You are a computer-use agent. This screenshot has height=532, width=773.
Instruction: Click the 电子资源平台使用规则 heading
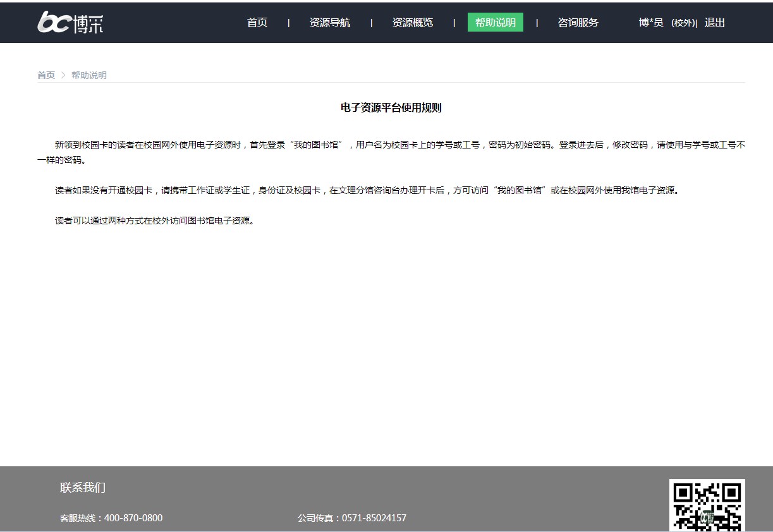pyautogui.click(x=391, y=108)
